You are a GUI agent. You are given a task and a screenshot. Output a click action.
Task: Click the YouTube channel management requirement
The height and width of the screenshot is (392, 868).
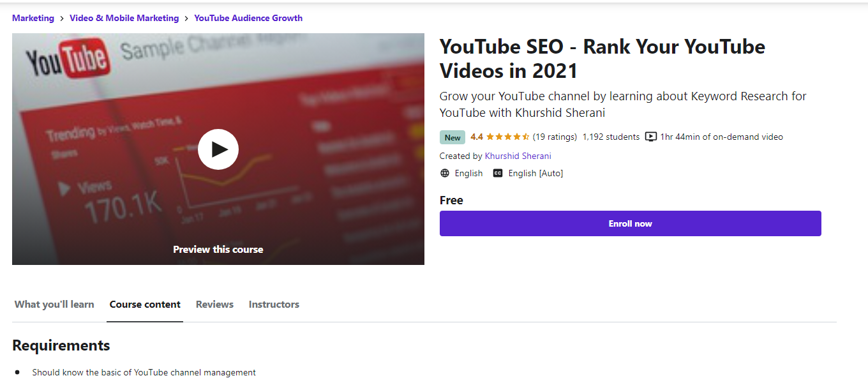144,372
